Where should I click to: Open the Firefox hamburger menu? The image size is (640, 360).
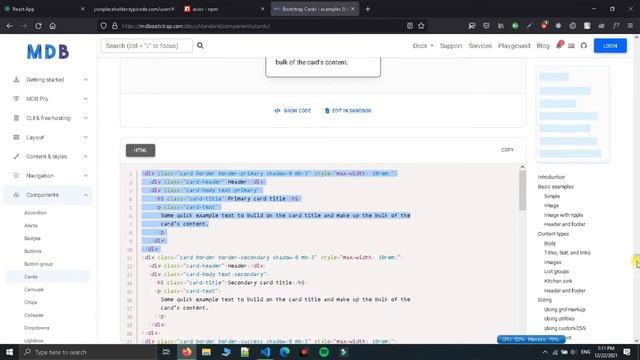point(630,26)
